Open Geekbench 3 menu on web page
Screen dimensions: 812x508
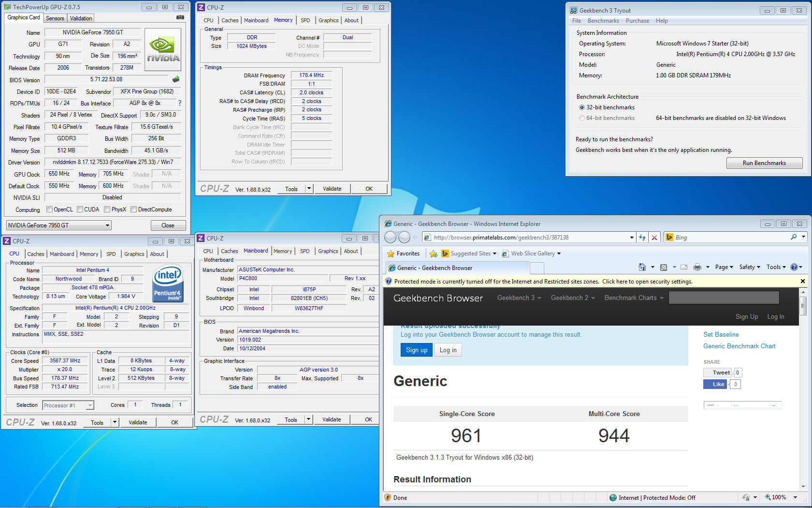coord(519,298)
